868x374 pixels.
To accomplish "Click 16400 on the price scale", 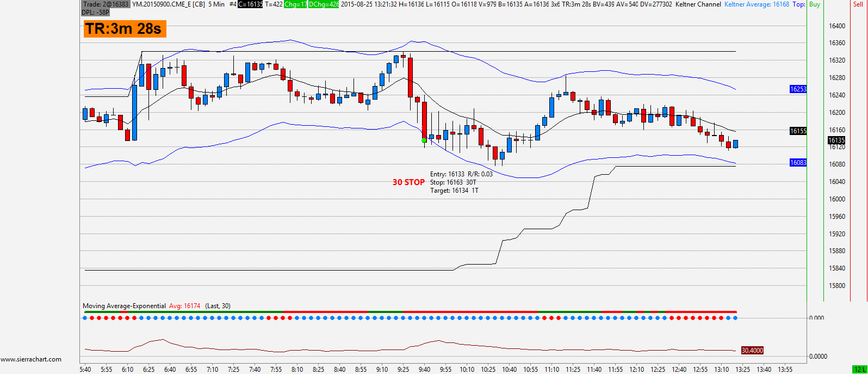I will coord(837,26).
